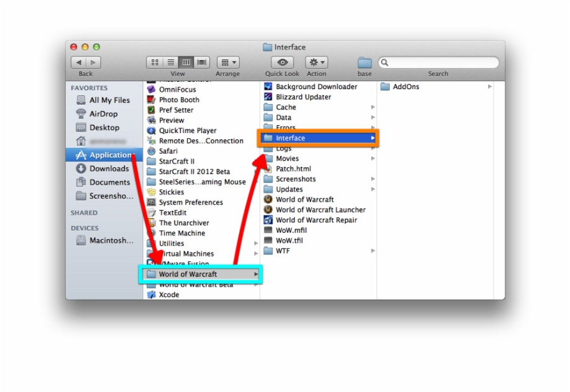
Task: Expand the Updates folder arrow
Action: point(372,189)
